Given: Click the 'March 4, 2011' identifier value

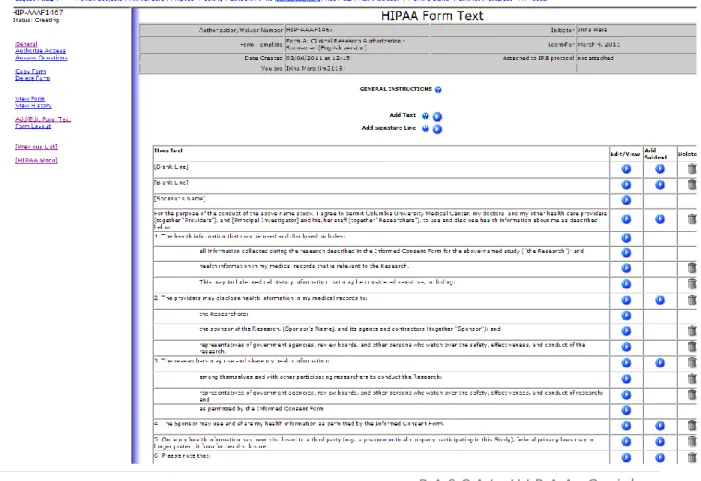Looking at the screenshot, I should pos(599,45).
